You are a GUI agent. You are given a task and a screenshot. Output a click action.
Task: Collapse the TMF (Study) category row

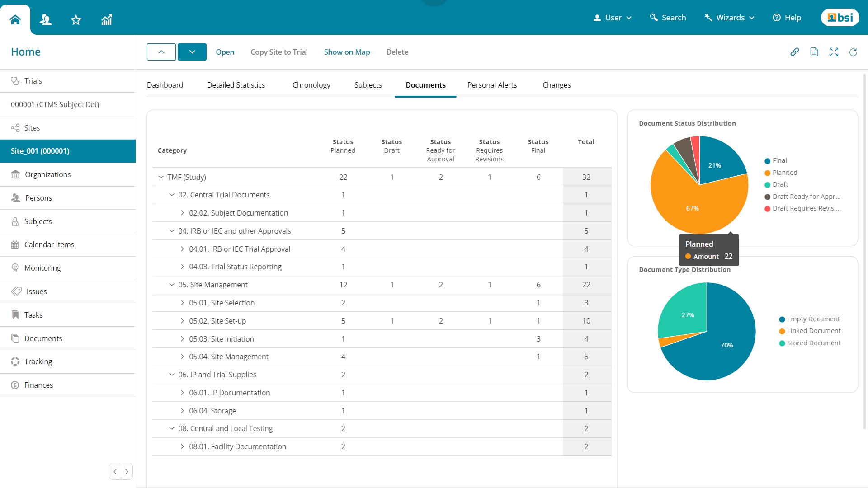click(x=161, y=177)
